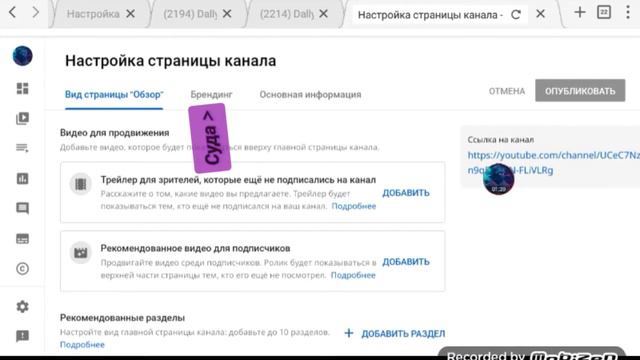Close the Настройка страницы канала tab
This screenshot has height=360, width=640.
pyautogui.click(x=540, y=14)
